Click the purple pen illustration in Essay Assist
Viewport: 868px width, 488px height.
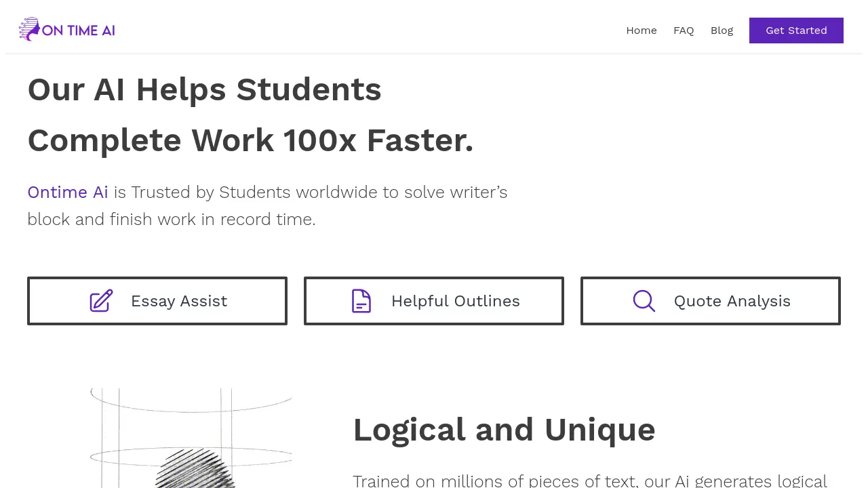pos(101,301)
